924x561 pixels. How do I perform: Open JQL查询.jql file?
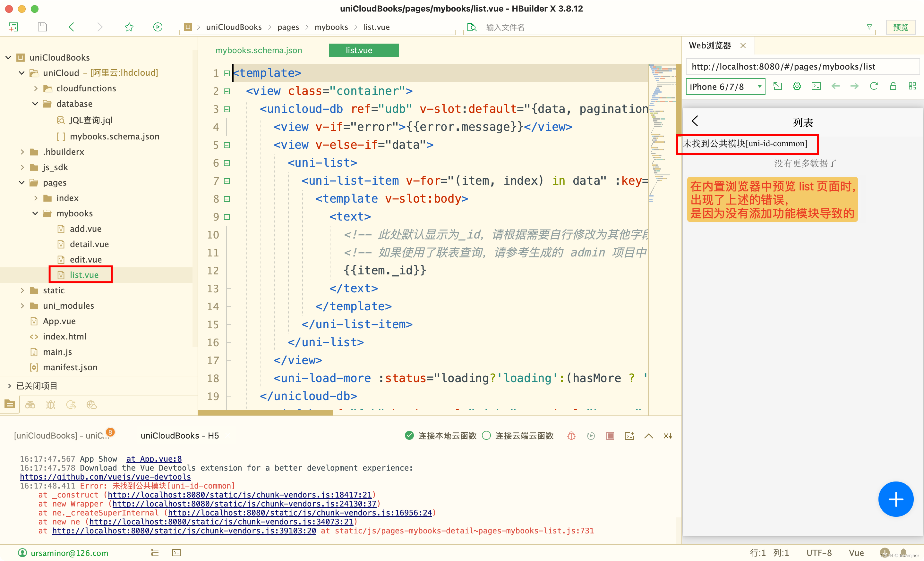pos(91,120)
